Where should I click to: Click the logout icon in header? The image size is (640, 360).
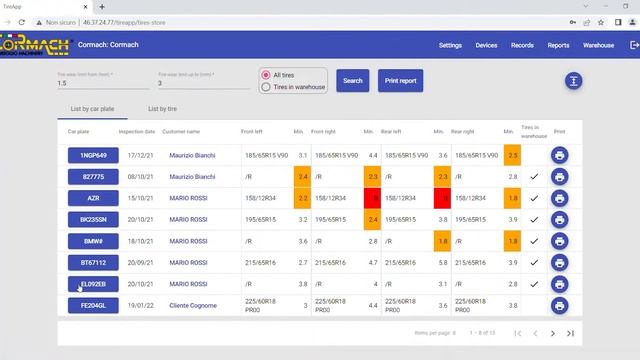tap(634, 45)
